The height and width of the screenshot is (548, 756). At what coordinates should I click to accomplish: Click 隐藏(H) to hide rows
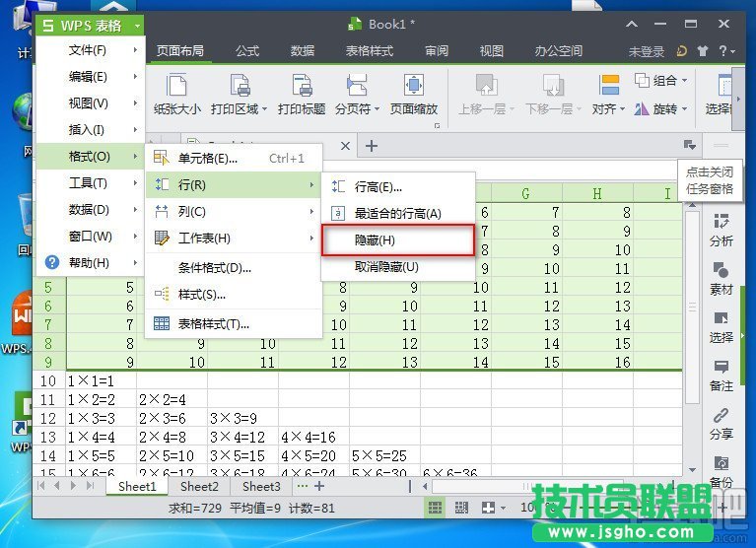coord(398,240)
